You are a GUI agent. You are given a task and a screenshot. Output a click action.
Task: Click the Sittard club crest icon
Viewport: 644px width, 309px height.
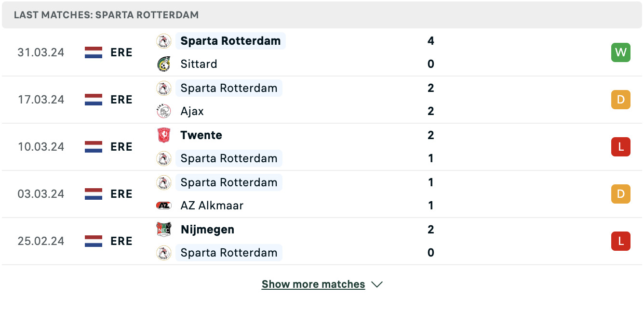164,64
